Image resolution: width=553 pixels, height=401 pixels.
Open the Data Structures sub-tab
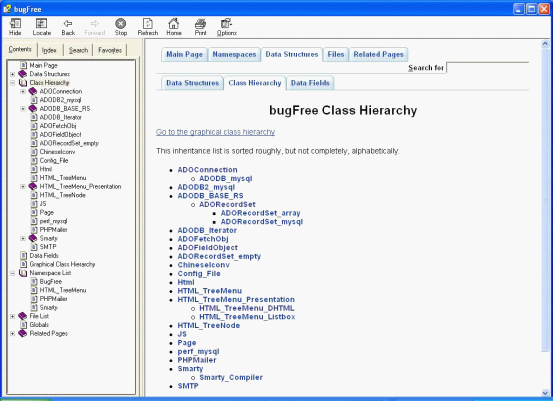[x=193, y=83]
